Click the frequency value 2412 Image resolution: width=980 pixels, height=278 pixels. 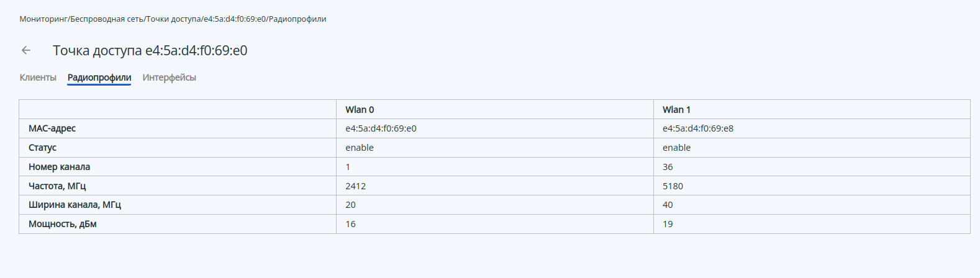pyautogui.click(x=356, y=186)
